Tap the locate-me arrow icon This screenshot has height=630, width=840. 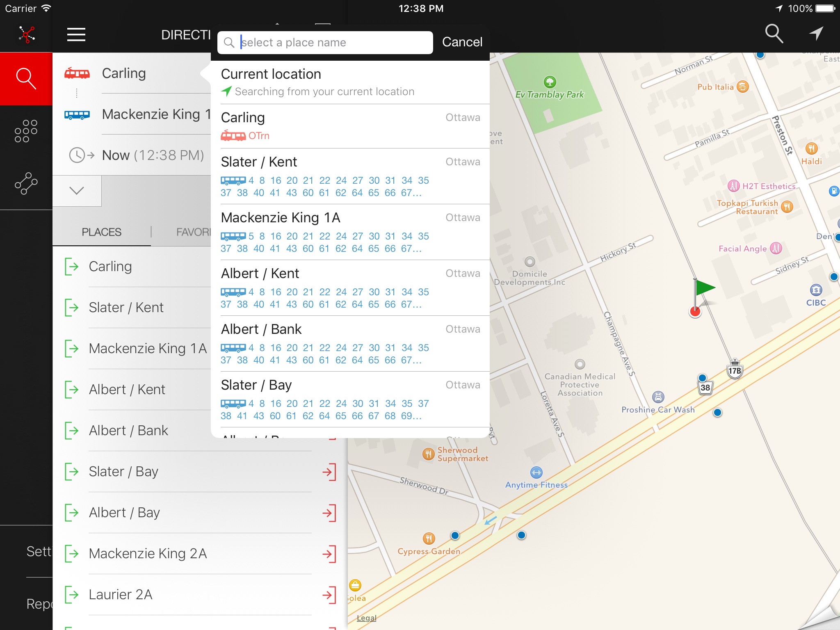click(816, 34)
